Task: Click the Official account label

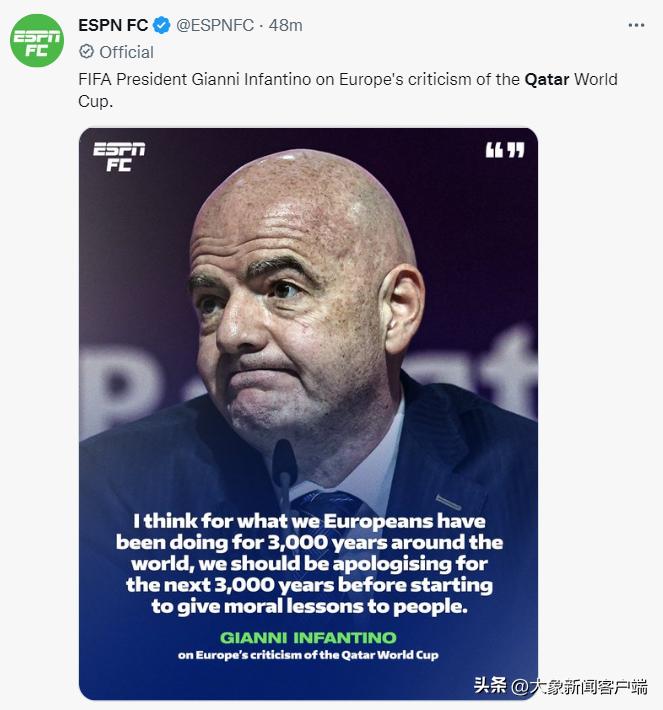Action: pos(127,52)
